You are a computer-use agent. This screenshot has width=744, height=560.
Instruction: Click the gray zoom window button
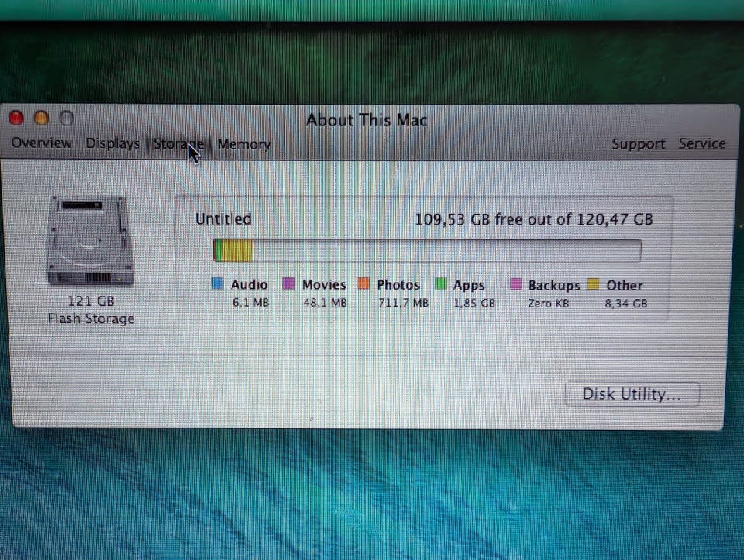click(x=67, y=118)
